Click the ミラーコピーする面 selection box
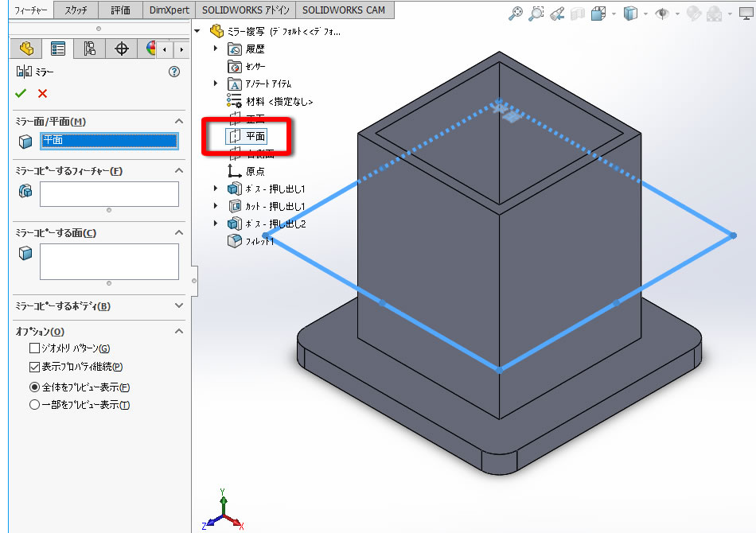756x533 pixels. pyautogui.click(x=110, y=262)
